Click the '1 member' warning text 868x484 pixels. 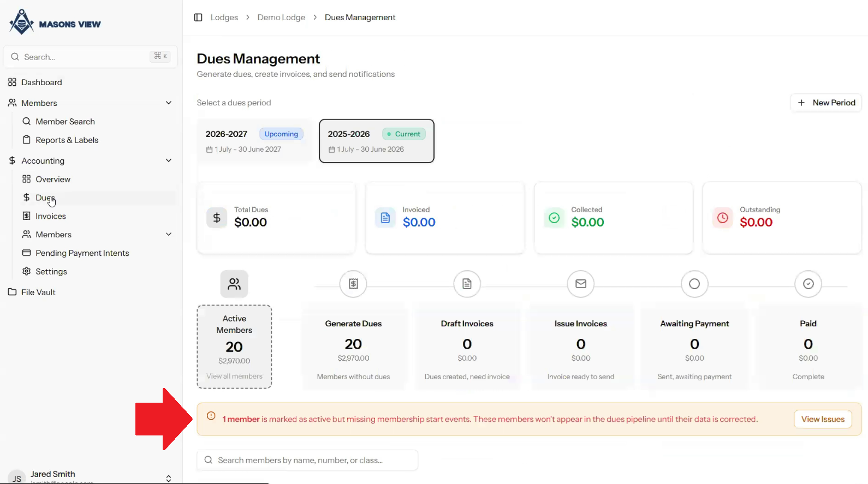(x=241, y=419)
